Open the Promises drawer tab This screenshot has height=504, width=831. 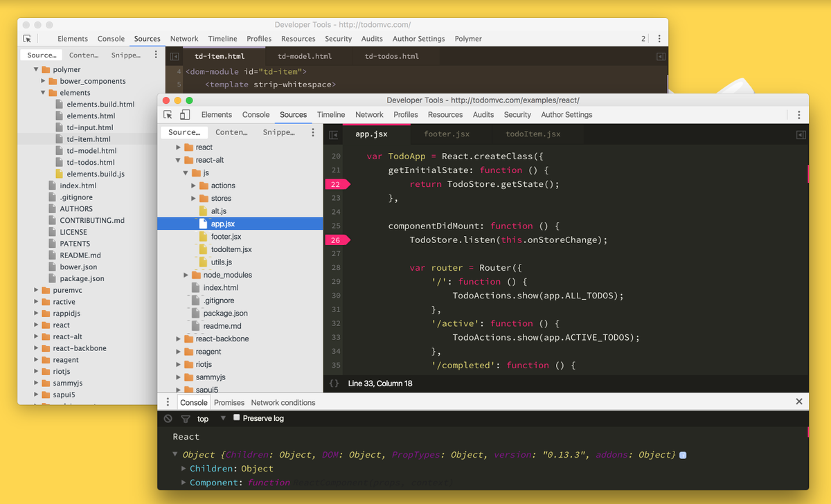point(229,402)
